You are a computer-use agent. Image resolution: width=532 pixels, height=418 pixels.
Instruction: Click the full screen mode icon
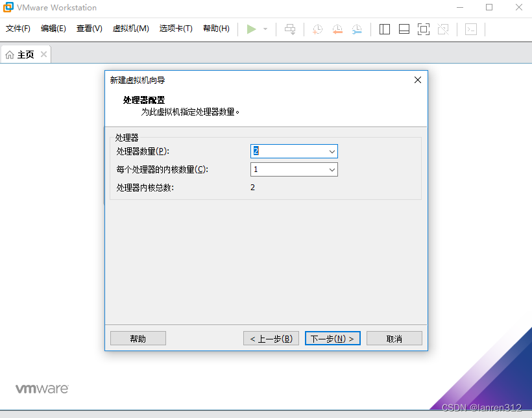tap(424, 29)
